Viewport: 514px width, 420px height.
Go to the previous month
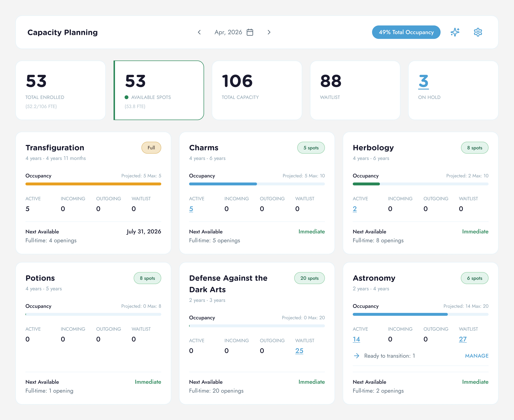[x=199, y=32]
